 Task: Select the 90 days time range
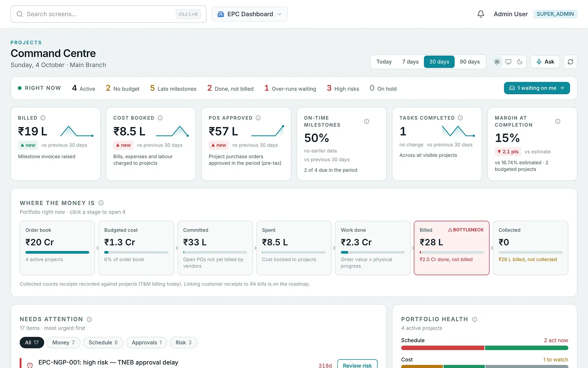tap(470, 62)
